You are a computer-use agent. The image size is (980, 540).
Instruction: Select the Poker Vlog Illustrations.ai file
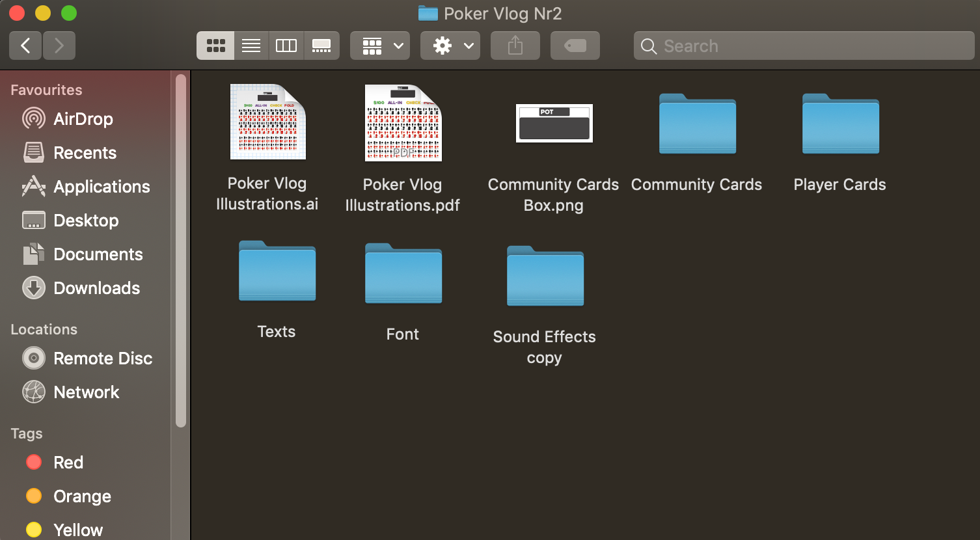point(267,122)
